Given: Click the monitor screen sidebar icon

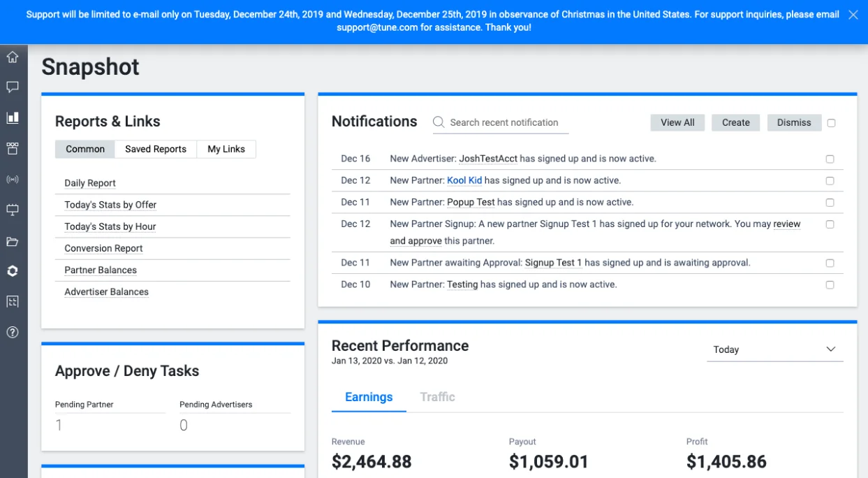Looking at the screenshot, I should coord(13,210).
